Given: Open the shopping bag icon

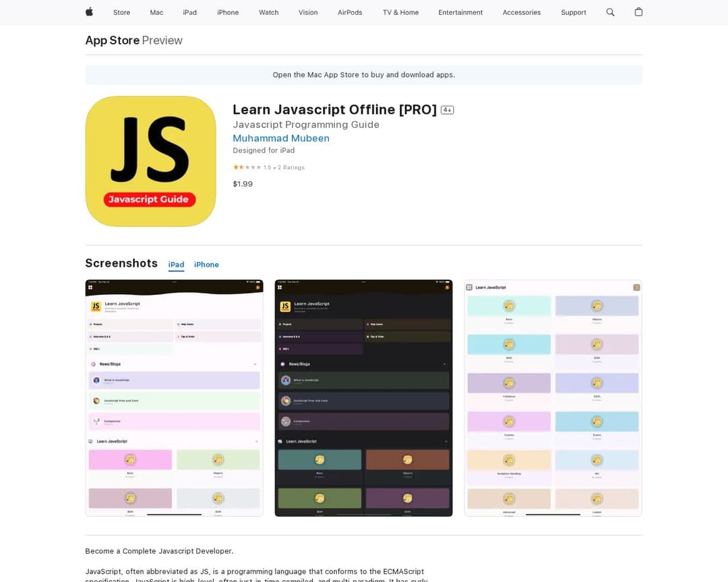Looking at the screenshot, I should 638,12.
